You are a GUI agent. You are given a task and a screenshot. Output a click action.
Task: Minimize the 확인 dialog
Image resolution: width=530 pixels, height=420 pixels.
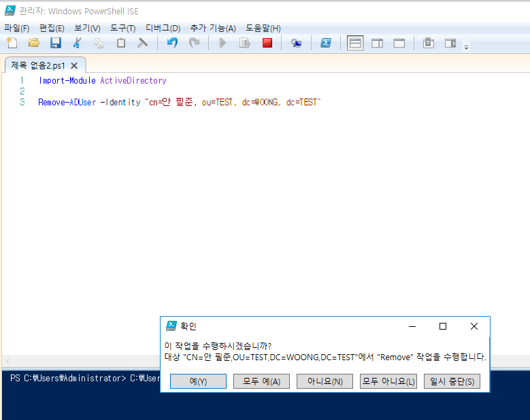click(412, 326)
